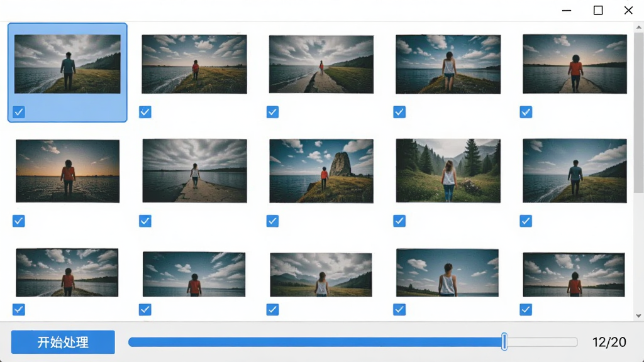Screen dimensions: 644x362
Task: Uncheck the box beneath the sunset photo
Action: 19,221
